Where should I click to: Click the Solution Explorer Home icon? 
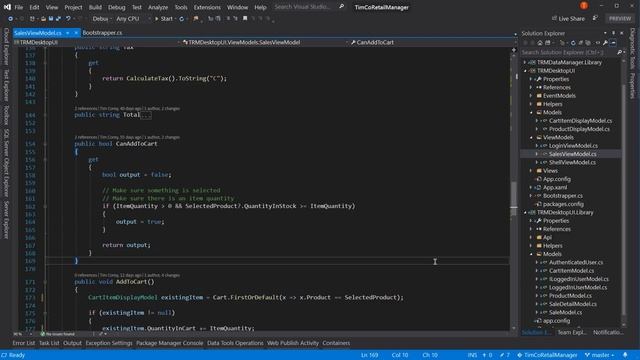[x=540, y=43]
